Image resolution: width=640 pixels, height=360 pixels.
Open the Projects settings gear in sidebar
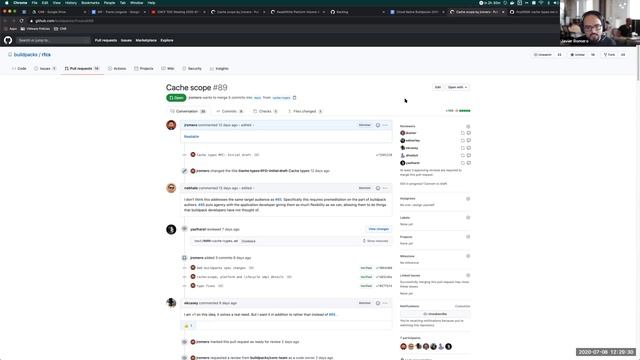tap(468, 237)
